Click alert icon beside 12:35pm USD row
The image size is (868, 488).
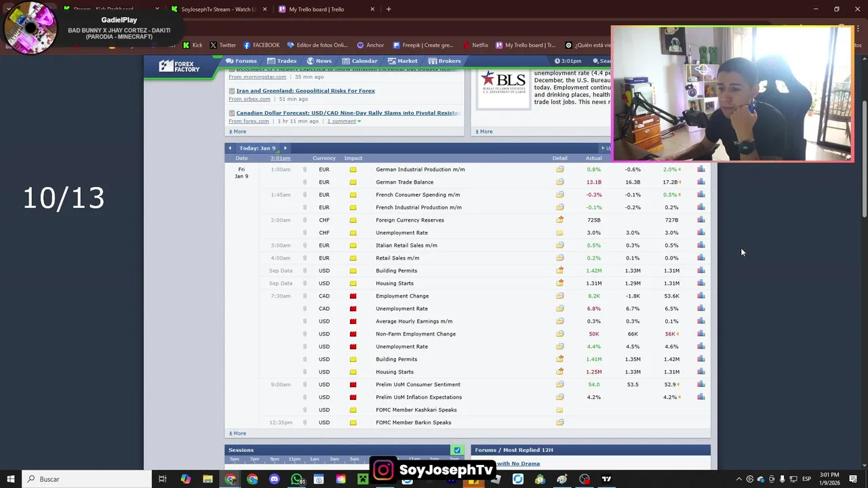pyautogui.click(x=304, y=423)
